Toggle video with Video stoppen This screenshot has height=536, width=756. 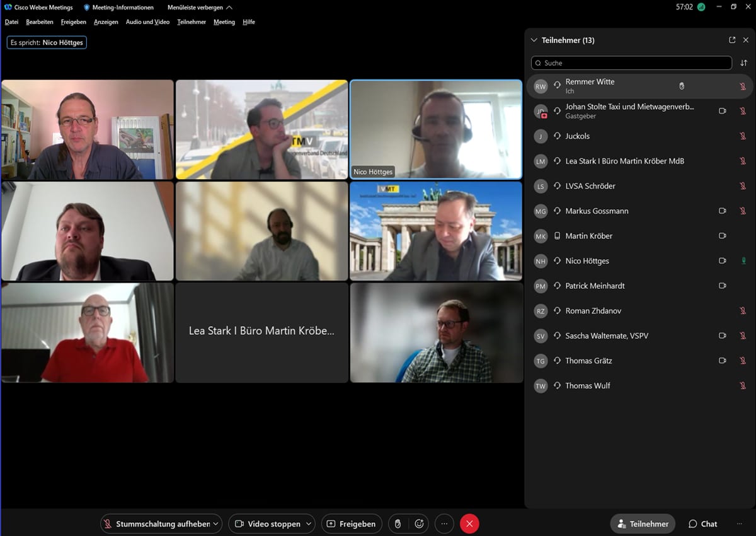click(x=267, y=523)
